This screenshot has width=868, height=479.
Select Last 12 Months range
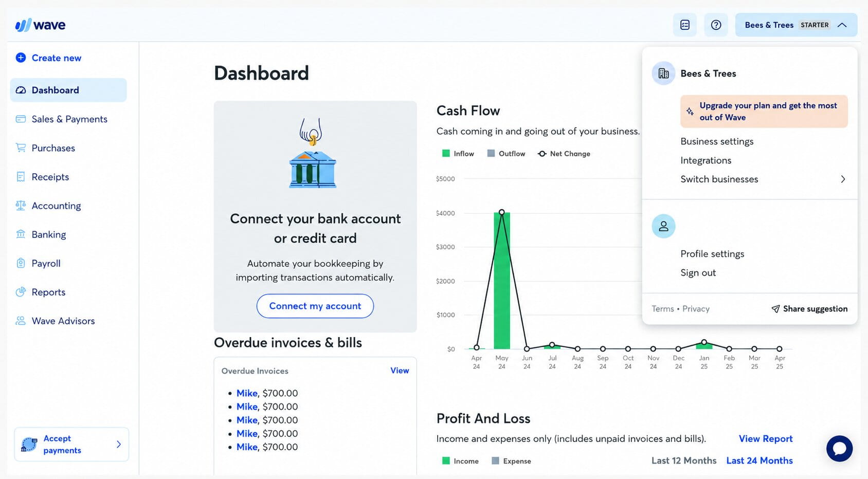(x=684, y=460)
